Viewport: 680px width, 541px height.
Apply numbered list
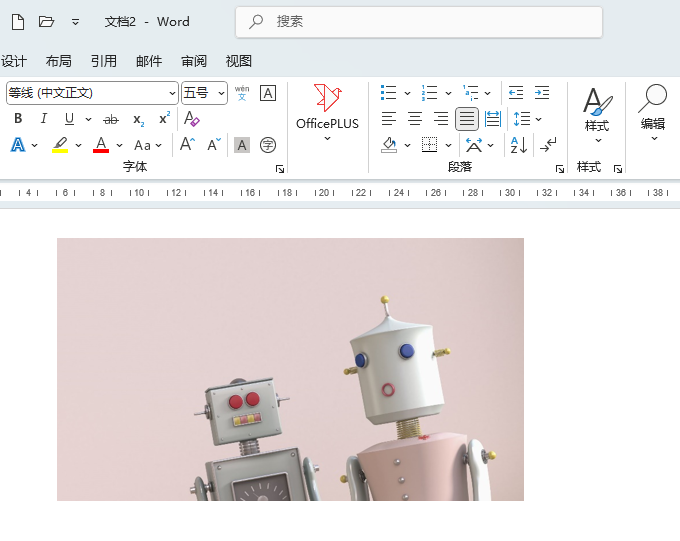(x=429, y=93)
